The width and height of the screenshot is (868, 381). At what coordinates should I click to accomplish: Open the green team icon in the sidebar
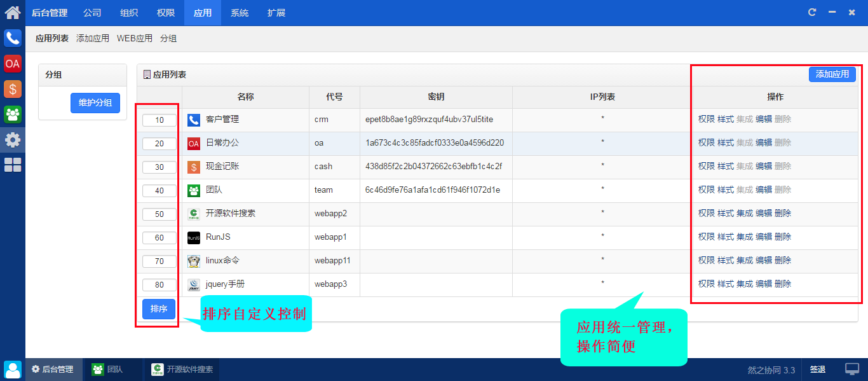coord(12,114)
